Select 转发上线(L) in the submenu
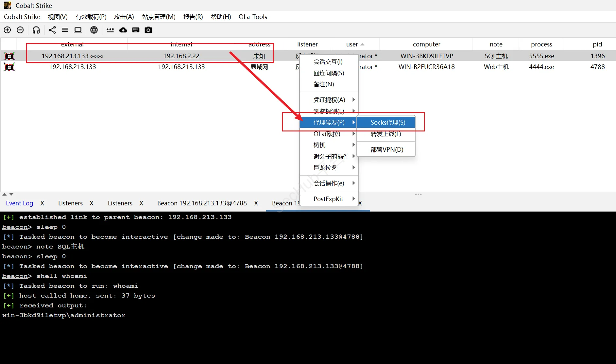This screenshot has width=616, height=364. tap(386, 134)
